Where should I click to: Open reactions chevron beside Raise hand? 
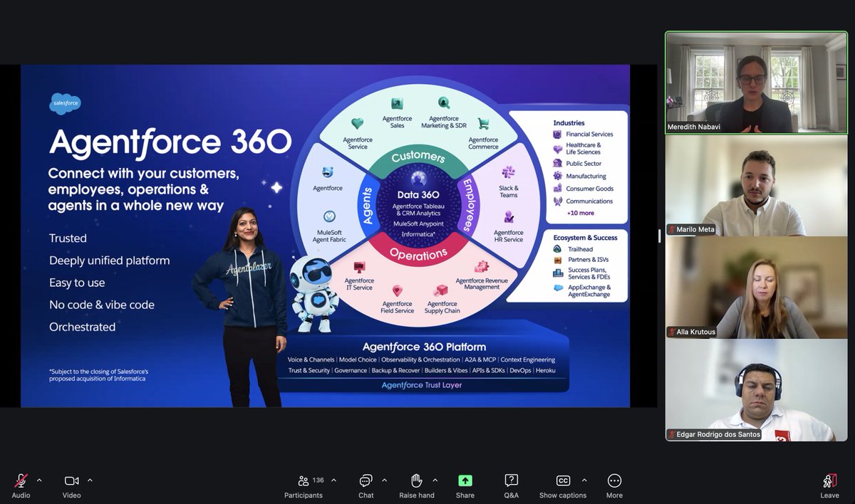(x=435, y=480)
